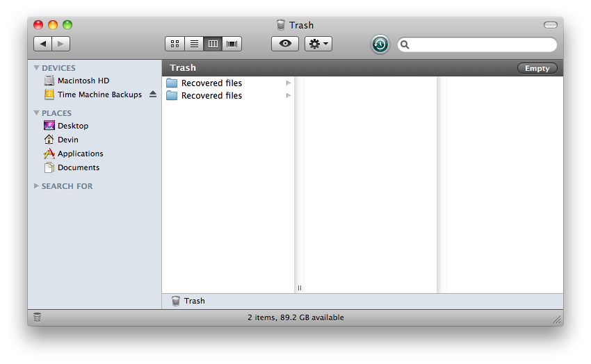The image size is (591, 364).
Task: Open Quick Look with the eye button
Action: (285, 44)
